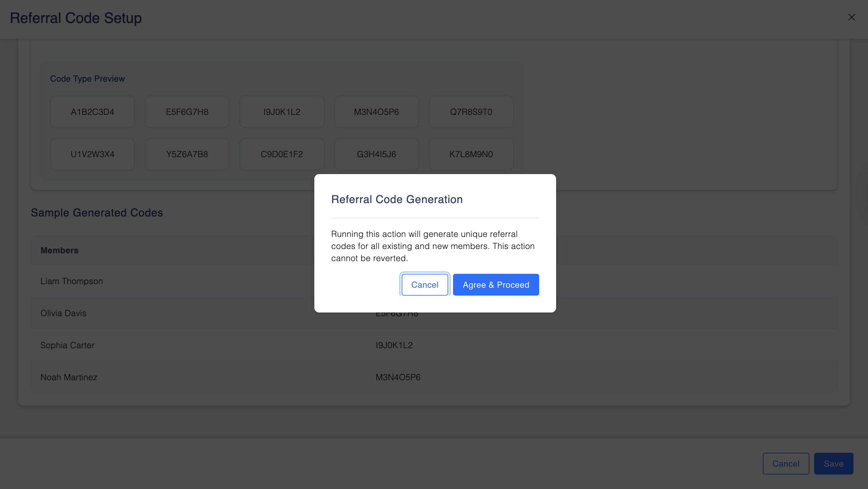Click the footer Cancel button
Image resolution: width=868 pixels, height=489 pixels.
pos(785,463)
